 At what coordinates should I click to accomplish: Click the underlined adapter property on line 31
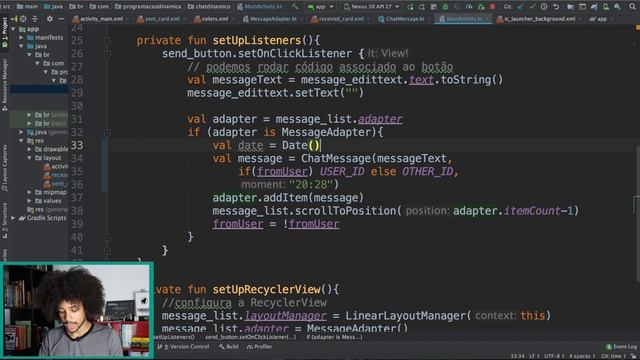380,119
